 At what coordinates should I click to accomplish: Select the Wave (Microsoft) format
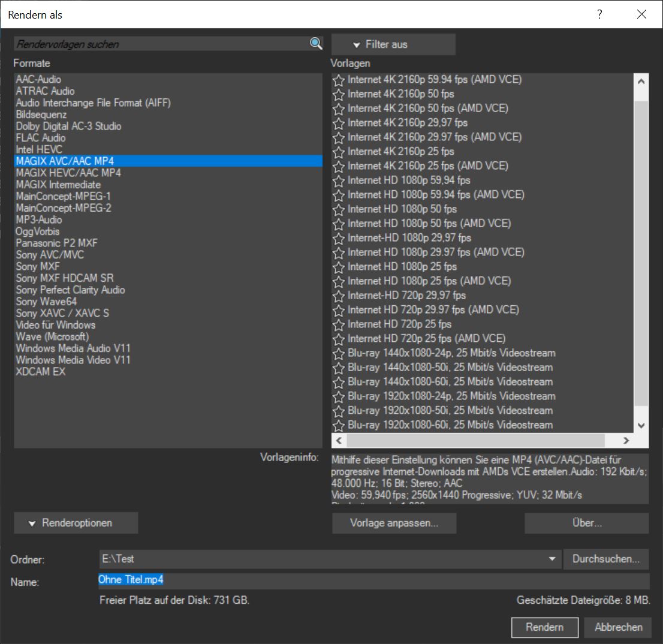click(x=168, y=336)
